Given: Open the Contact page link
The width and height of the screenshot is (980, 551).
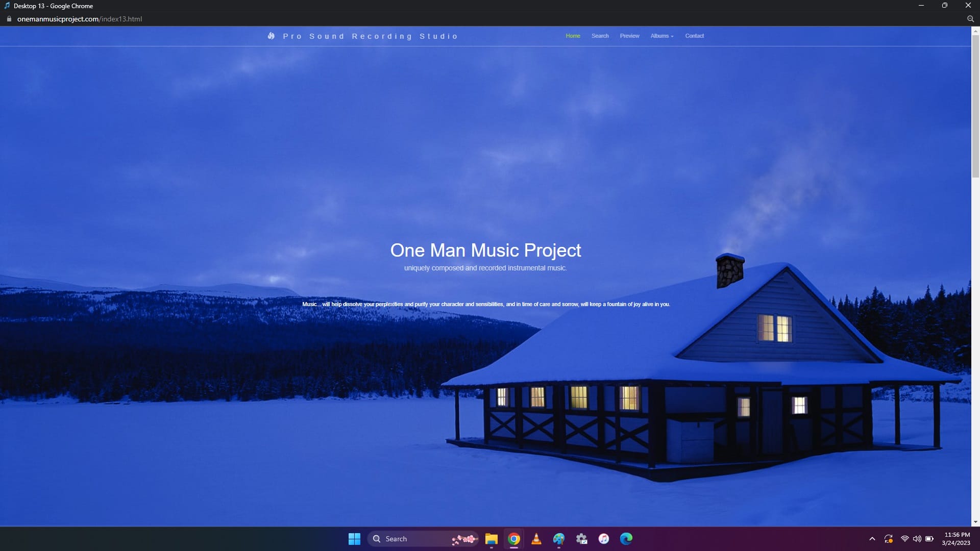Looking at the screenshot, I should point(694,36).
